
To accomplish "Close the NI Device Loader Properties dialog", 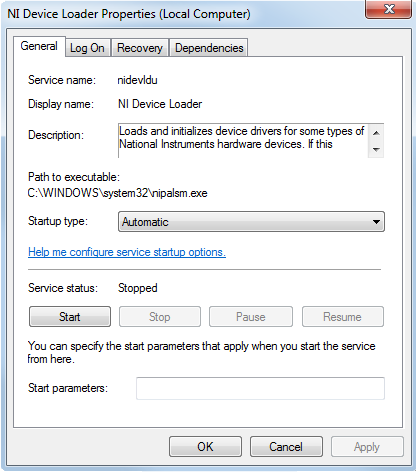I will tap(388, 9).
